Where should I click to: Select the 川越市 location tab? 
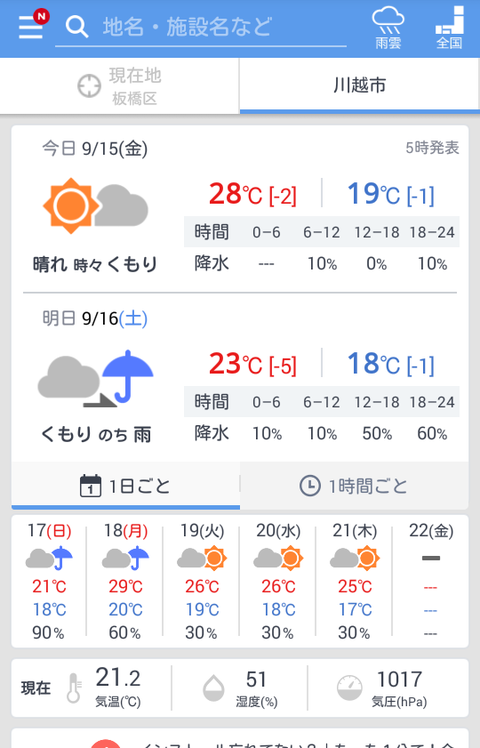tap(360, 86)
